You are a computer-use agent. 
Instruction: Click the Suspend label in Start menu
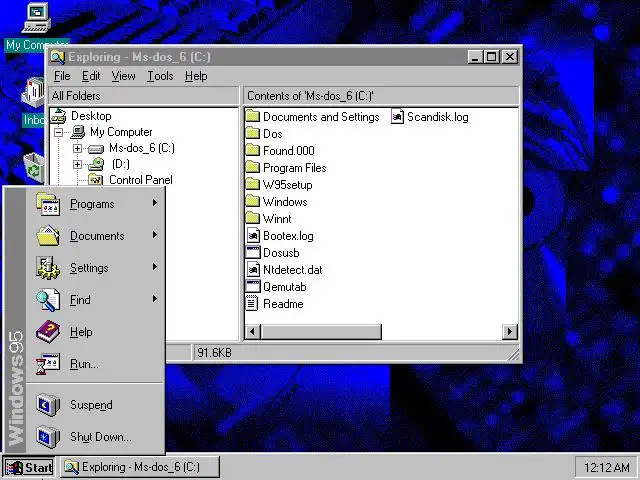pyautogui.click(x=91, y=404)
